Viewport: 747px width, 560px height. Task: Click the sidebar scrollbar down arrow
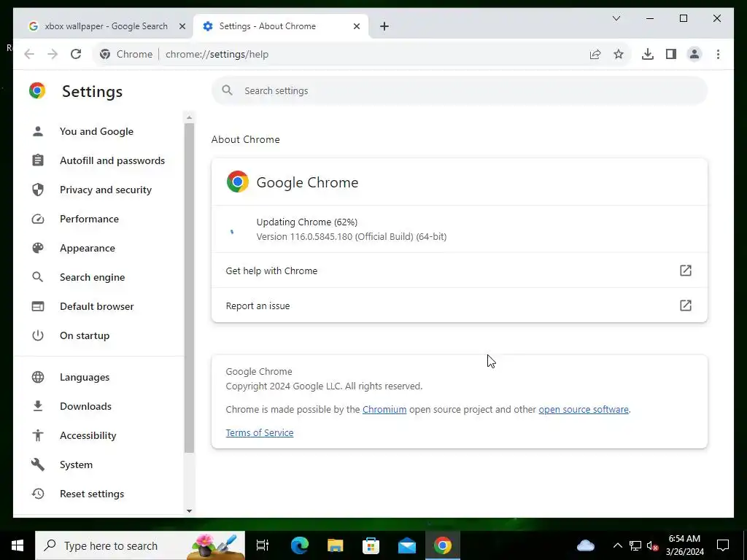pos(189,511)
